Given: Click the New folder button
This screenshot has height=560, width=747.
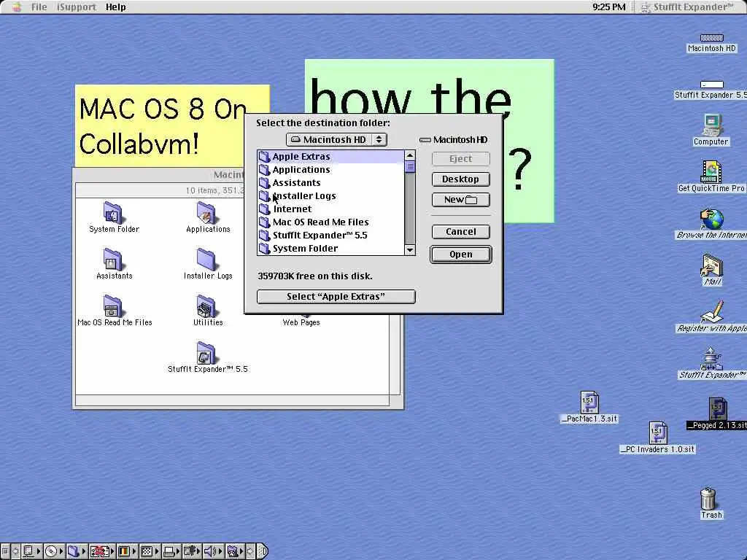Looking at the screenshot, I should coord(461,200).
